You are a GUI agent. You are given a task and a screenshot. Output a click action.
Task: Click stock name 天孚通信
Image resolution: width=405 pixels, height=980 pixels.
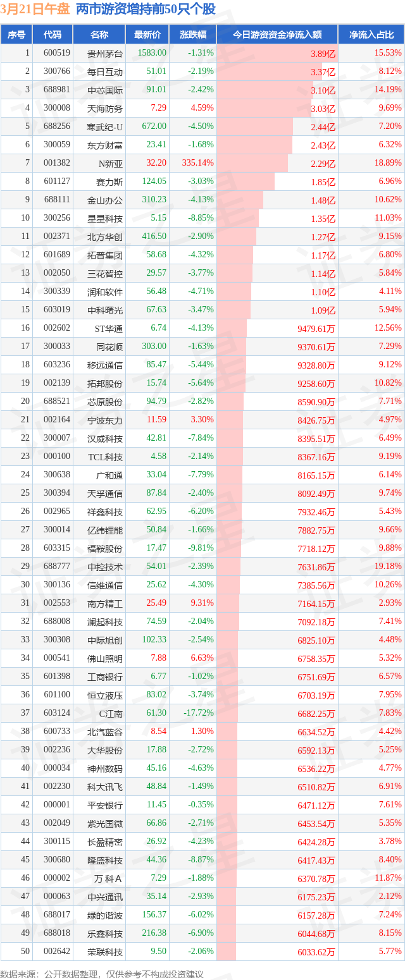tap(105, 494)
